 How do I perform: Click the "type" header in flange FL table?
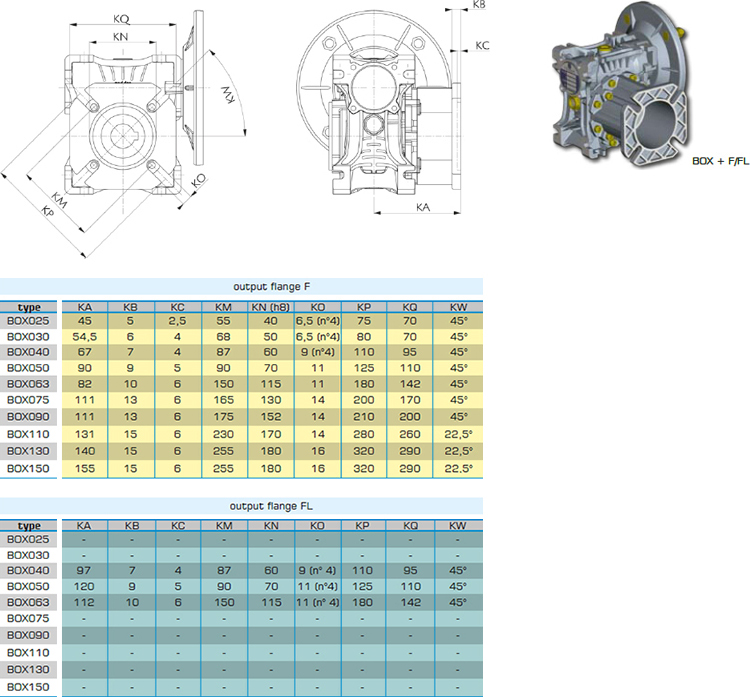click(x=29, y=526)
